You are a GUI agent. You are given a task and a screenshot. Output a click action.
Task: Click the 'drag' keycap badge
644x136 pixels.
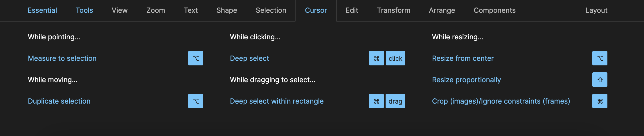(395, 101)
